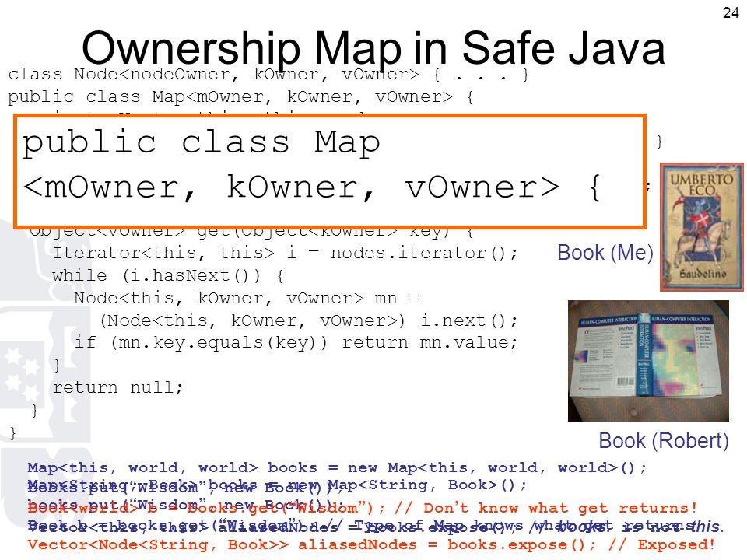Click "Map<this, world, world> books = new Map" line
This screenshot has width=747, height=560.
point(337,468)
